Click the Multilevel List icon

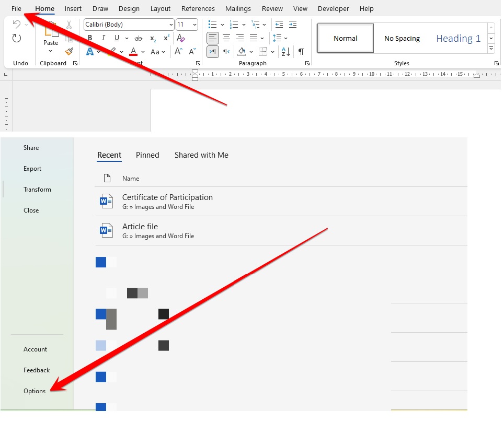coord(256,25)
